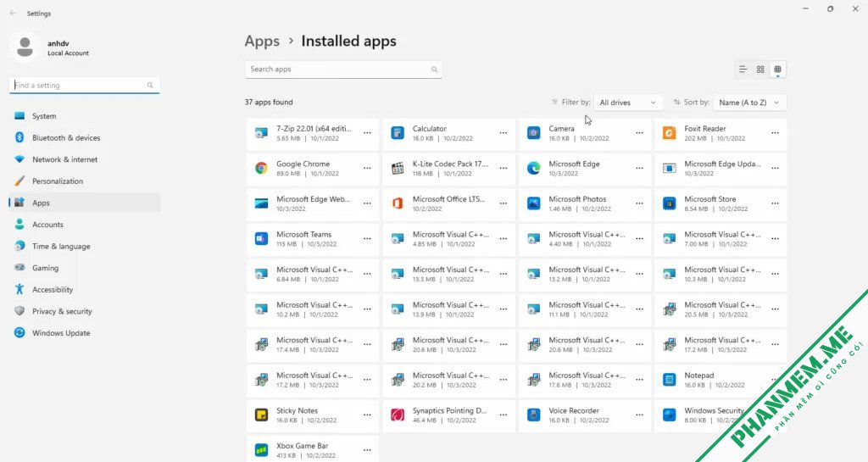This screenshot has height=462, width=868.
Task: Switch to list view layout
Action: 743,70
